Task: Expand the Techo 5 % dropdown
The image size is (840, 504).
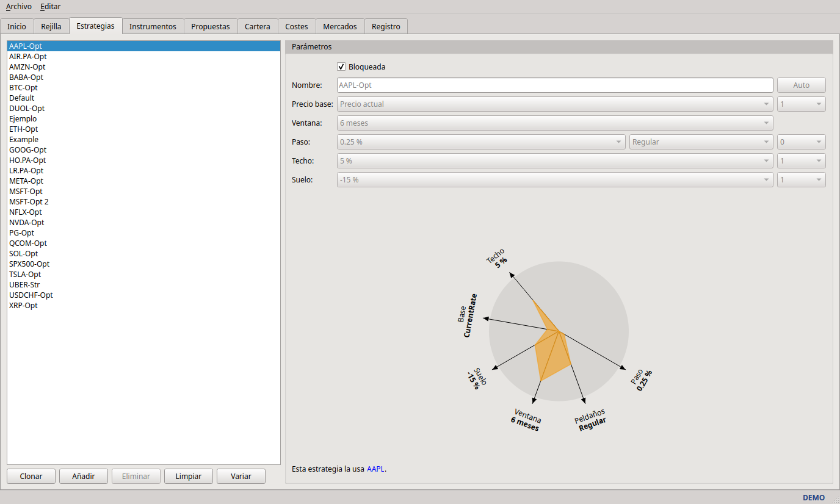Action: coord(555,160)
